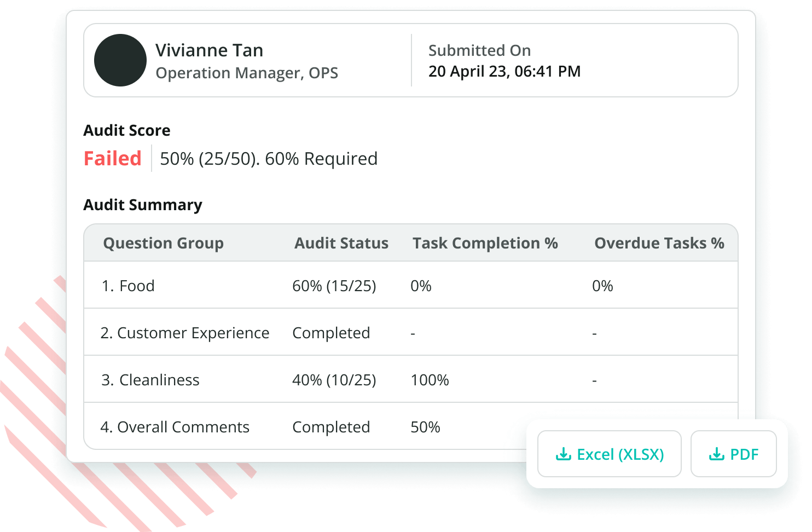Download the audit report as PDF
The width and height of the screenshot is (812, 532).
[733, 454]
